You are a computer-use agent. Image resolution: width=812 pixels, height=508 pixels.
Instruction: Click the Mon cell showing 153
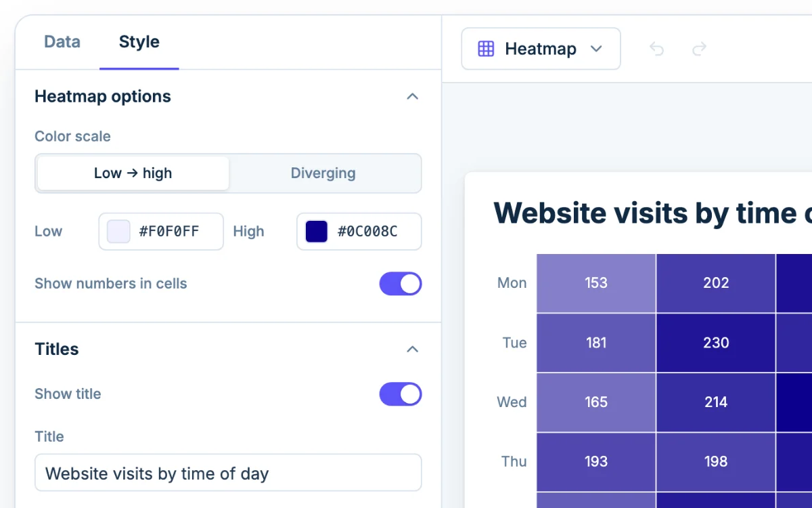pyautogui.click(x=596, y=283)
